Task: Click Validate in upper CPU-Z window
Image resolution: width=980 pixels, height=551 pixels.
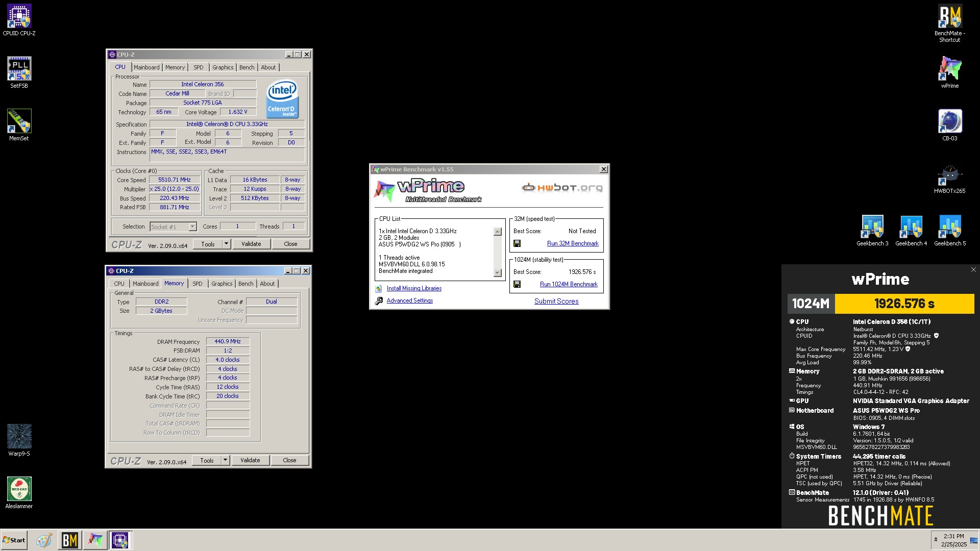Action: coord(251,244)
